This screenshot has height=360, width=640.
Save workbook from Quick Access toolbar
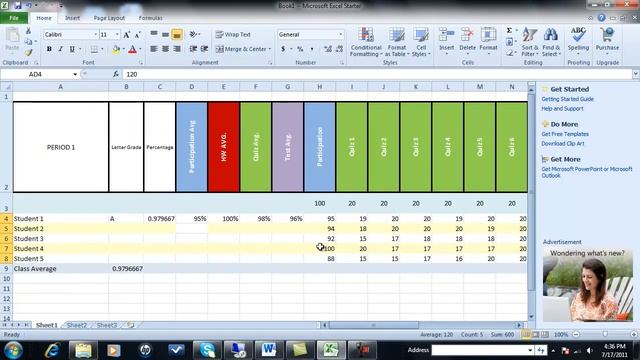tap(18, 5)
